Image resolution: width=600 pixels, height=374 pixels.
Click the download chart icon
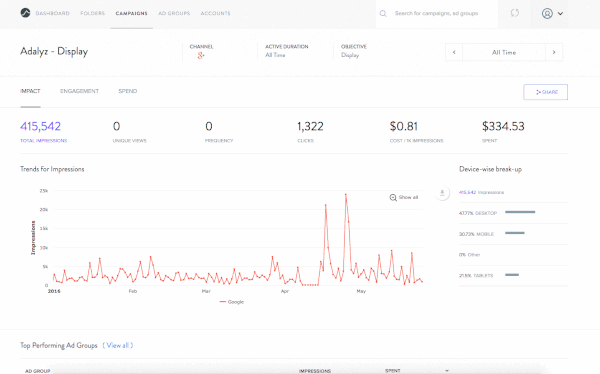442,193
